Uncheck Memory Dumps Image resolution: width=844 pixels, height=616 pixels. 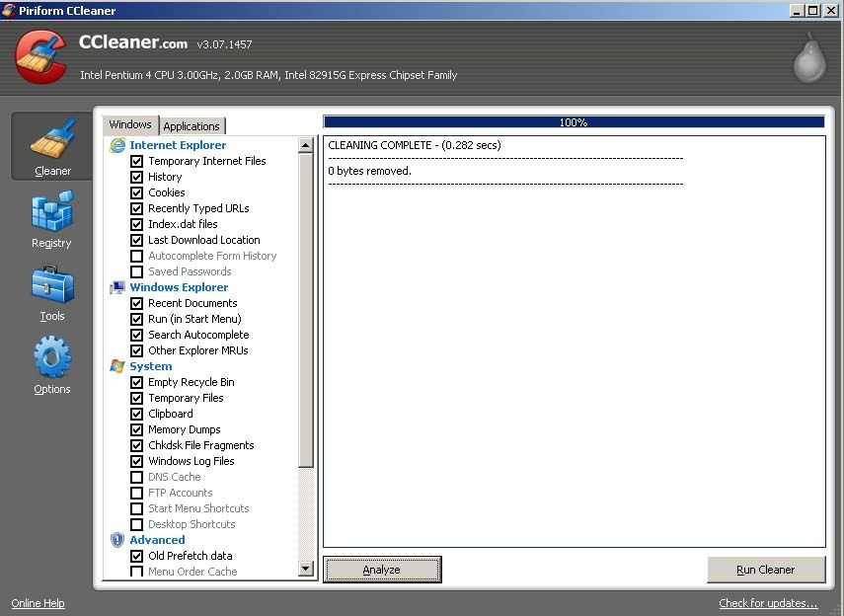137,429
